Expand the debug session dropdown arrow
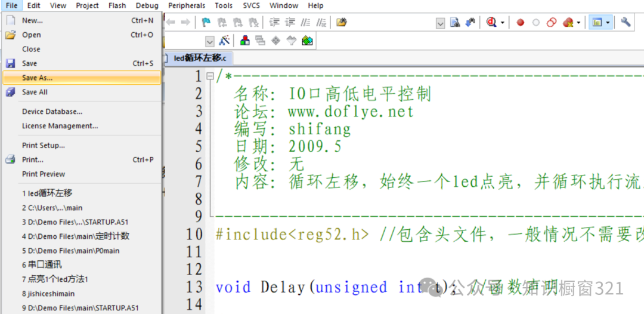Screen dimensions: 644x314 pos(502,23)
